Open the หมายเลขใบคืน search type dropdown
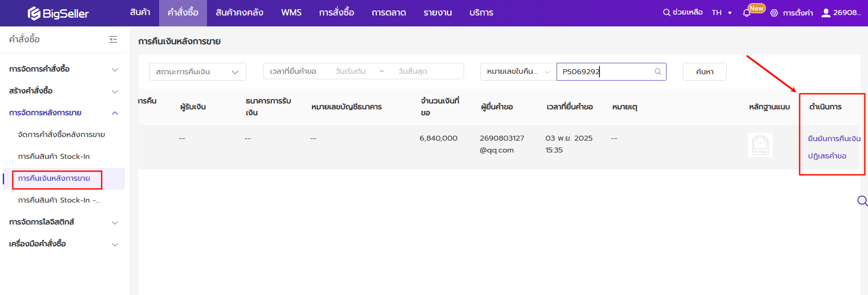This screenshot has width=868, height=295. pyautogui.click(x=518, y=72)
